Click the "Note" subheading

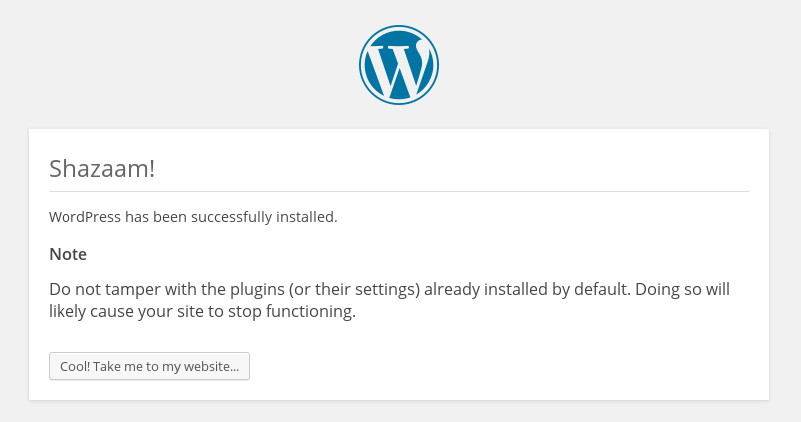point(68,254)
